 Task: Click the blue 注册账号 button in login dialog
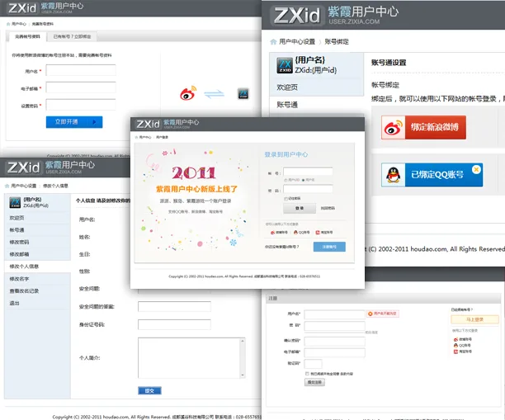click(x=329, y=246)
